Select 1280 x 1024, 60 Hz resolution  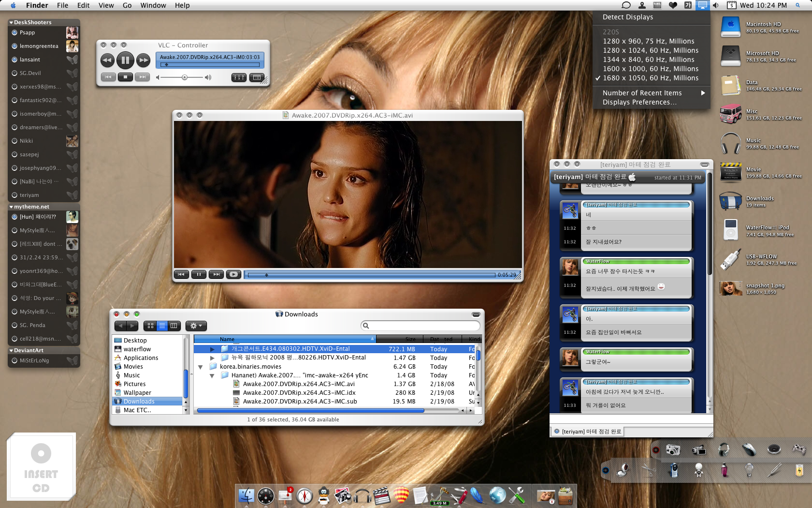[651, 50]
